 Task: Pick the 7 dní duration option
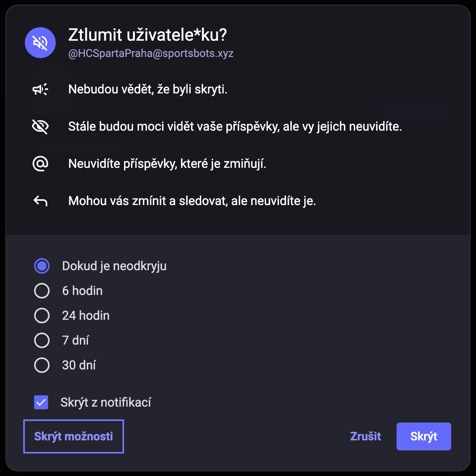pyautogui.click(x=42, y=341)
